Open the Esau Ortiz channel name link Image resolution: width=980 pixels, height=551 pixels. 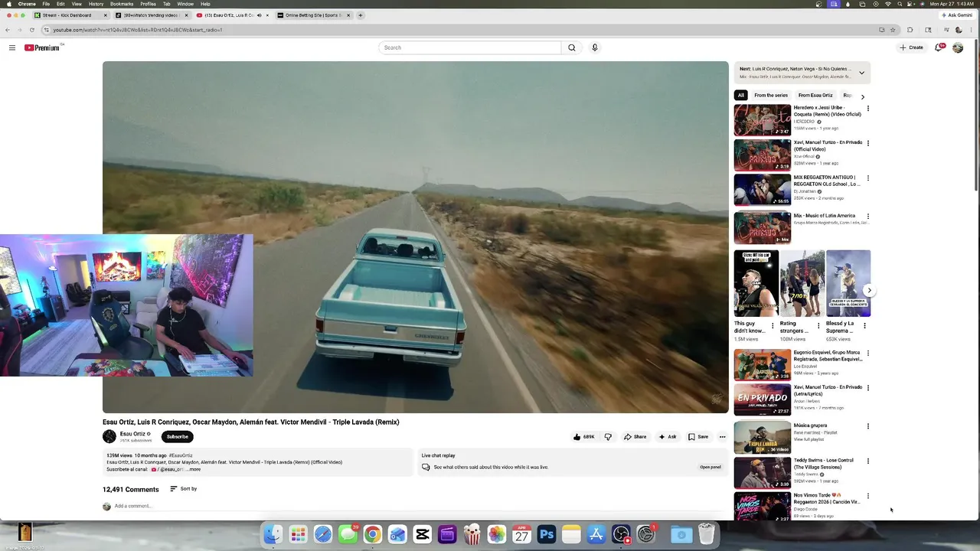coord(132,434)
